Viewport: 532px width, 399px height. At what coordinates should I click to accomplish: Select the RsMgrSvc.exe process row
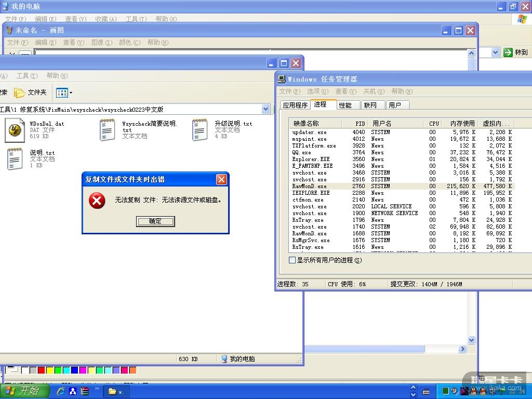click(402, 240)
